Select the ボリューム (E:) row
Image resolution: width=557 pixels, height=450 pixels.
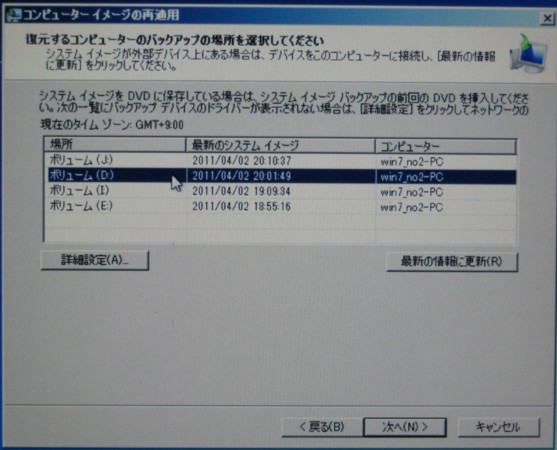point(281,206)
